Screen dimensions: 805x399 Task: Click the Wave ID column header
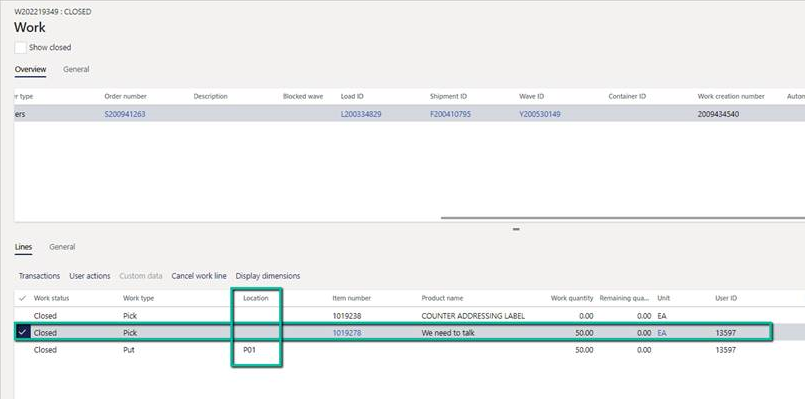tap(531, 96)
